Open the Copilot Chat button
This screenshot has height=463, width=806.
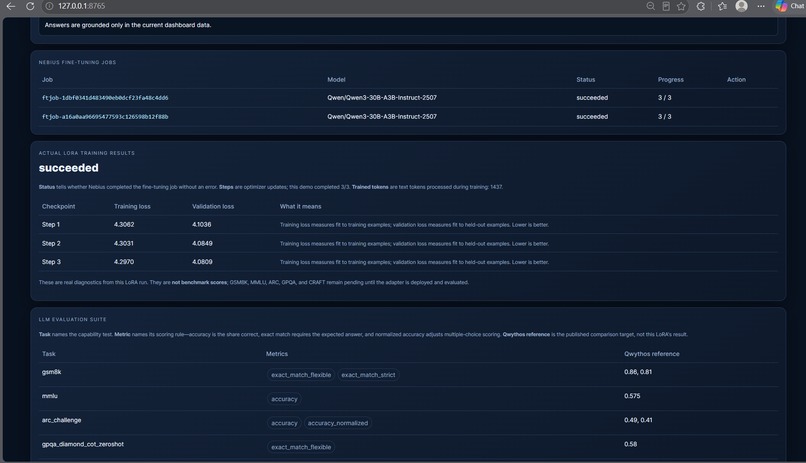tap(790, 6)
